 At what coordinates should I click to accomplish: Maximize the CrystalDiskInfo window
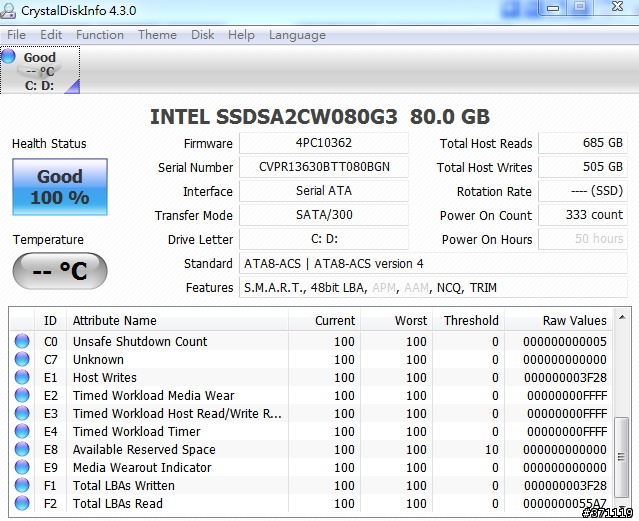coord(580,7)
